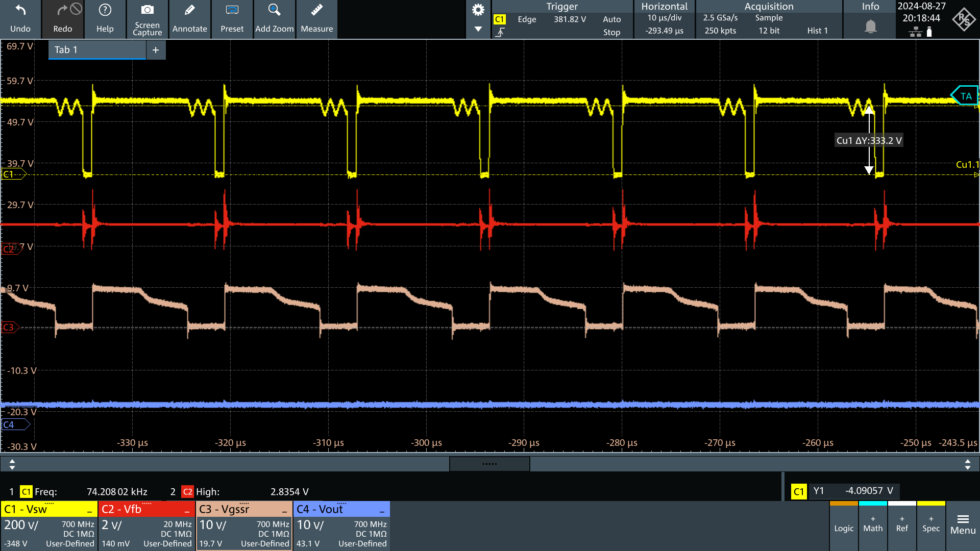This screenshot has height=551, width=980.
Task: Drag the horizontal time position scrollbar
Action: point(490,464)
